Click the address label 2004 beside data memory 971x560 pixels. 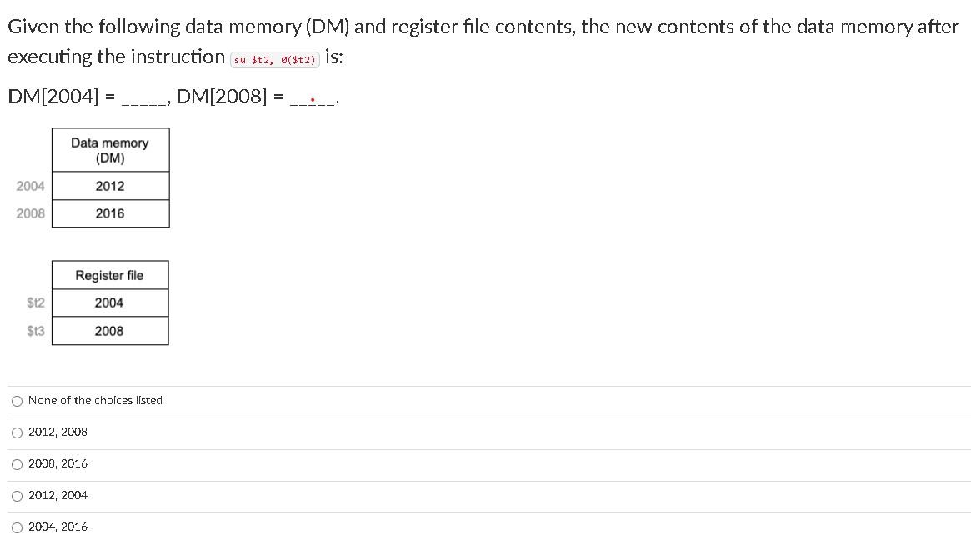[x=30, y=186]
